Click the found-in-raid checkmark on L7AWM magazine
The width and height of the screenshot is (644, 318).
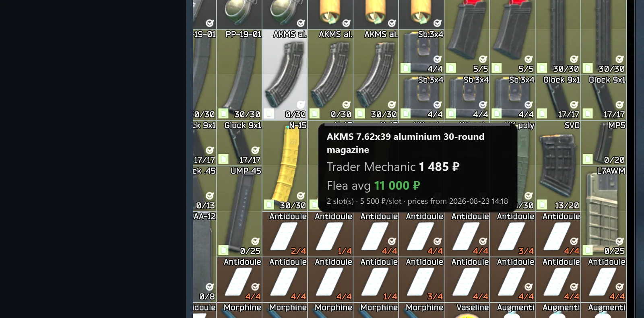pos(619,241)
